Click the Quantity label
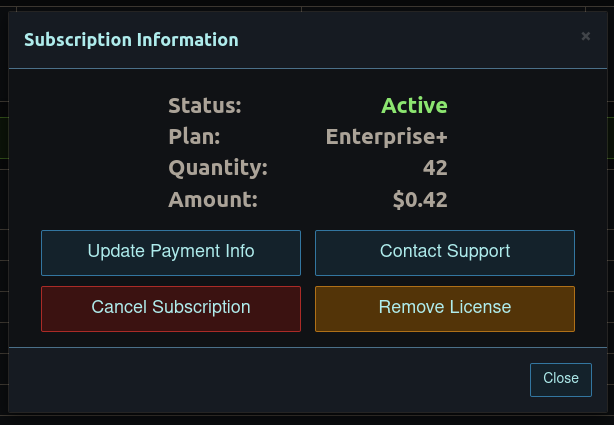Viewport: 614px width, 425px height. coord(218,168)
